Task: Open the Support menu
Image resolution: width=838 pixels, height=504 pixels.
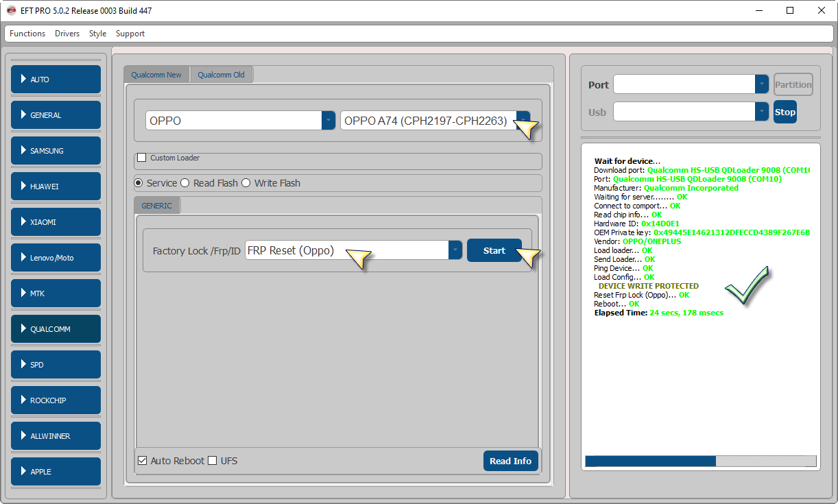Action: 130,34
